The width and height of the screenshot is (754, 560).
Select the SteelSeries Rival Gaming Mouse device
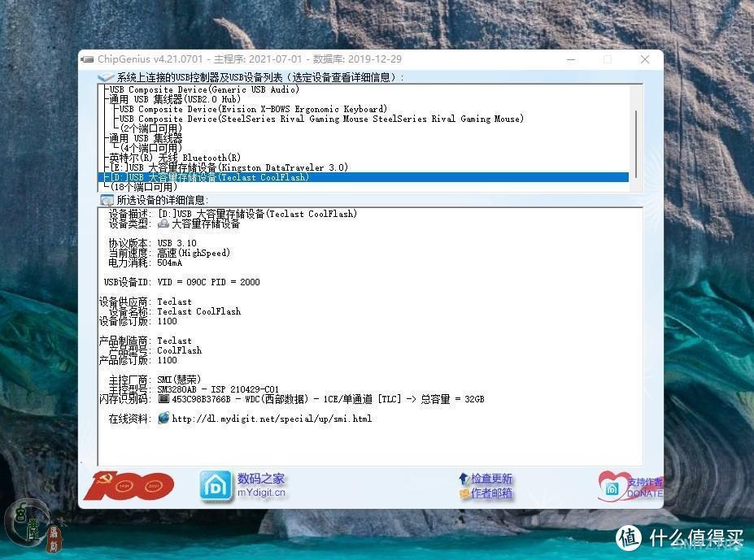pos(321,119)
